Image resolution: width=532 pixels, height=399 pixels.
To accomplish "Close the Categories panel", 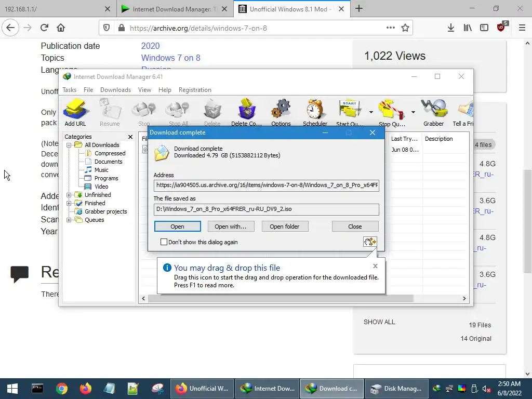I will (130, 137).
